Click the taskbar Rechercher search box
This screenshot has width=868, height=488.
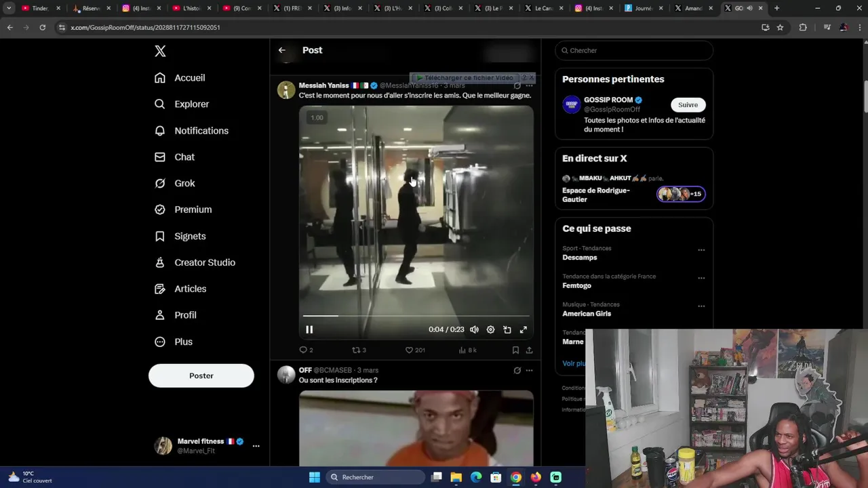pos(375,478)
